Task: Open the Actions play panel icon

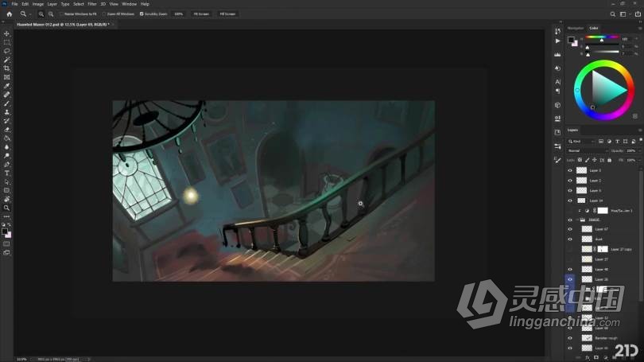Action: click(557, 41)
